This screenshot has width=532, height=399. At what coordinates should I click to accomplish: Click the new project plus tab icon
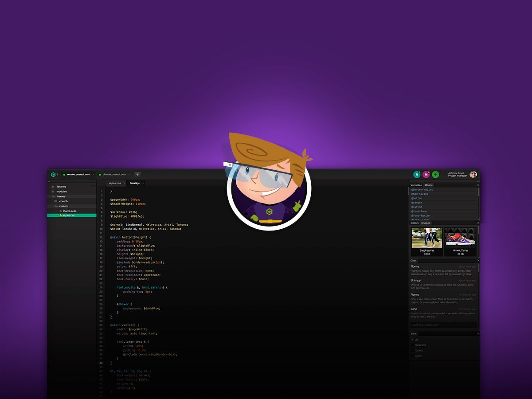[137, 175]
